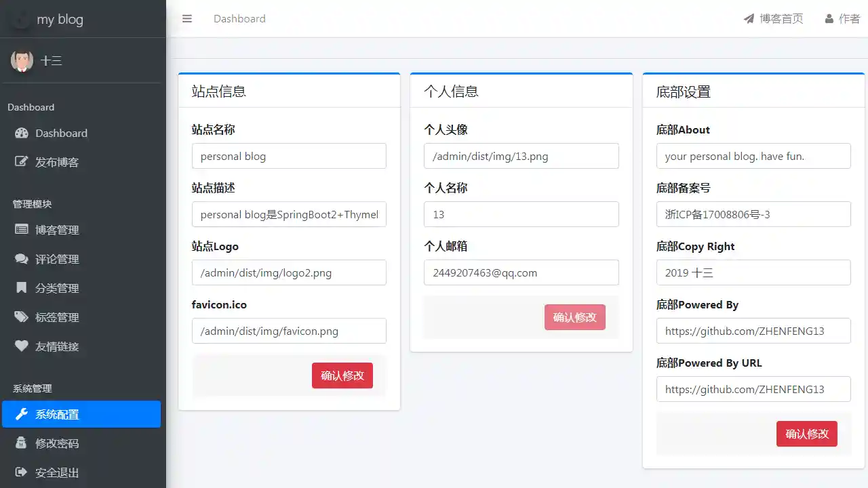Click the 安全退出 sign-out icon
Viewport: 868px width, 488px height.
point(21,472)
